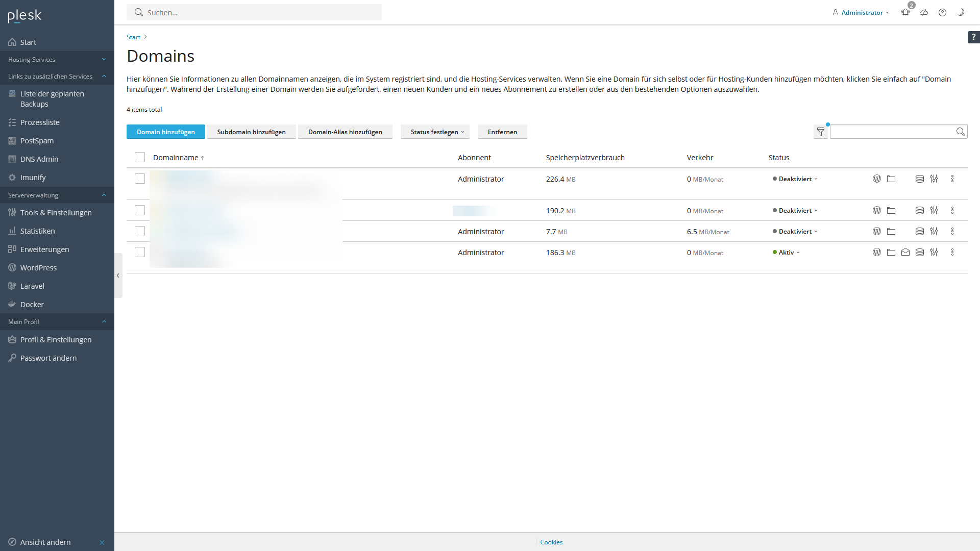Viewport: 980px width, 551px height.
Task: Open hosting settings sliders icon in third row
Action: 934,232
